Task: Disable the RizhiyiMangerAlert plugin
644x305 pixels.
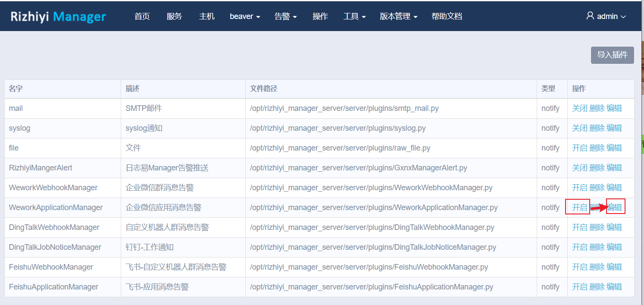Action: point(578,167)
